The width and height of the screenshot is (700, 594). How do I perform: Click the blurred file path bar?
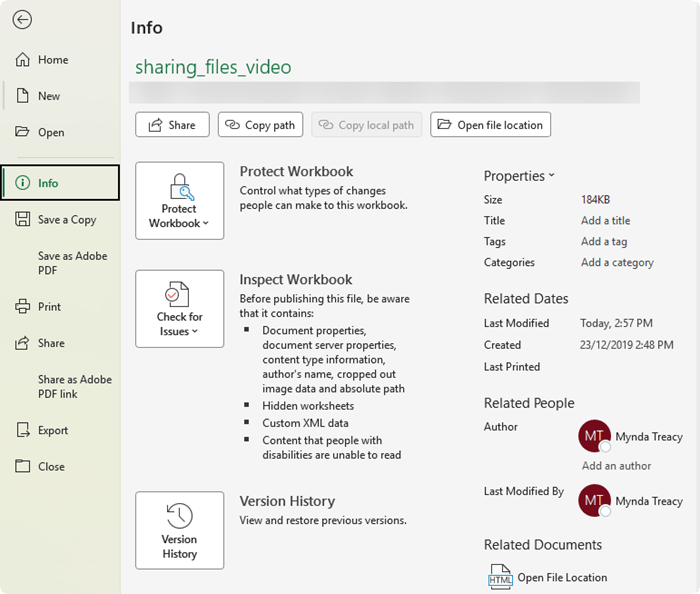tap(384, 93)
